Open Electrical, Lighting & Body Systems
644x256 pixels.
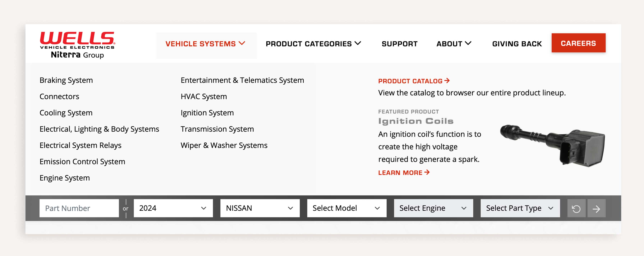point(99,129)
